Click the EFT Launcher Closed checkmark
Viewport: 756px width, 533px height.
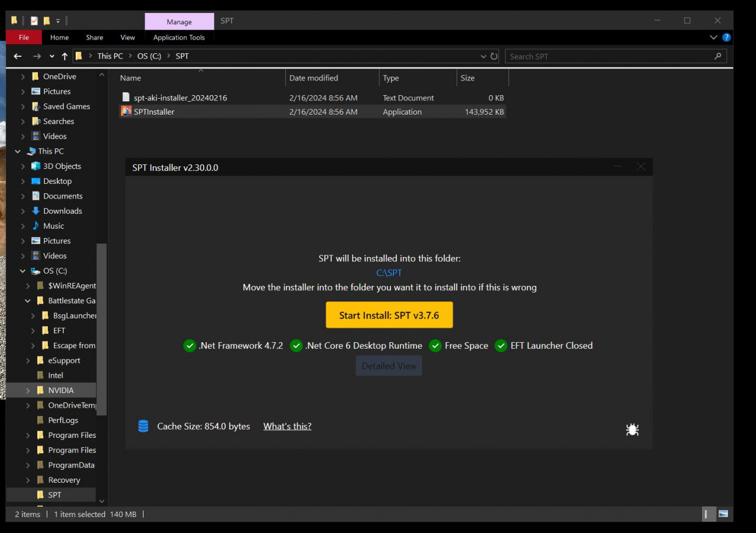[501, 346]
